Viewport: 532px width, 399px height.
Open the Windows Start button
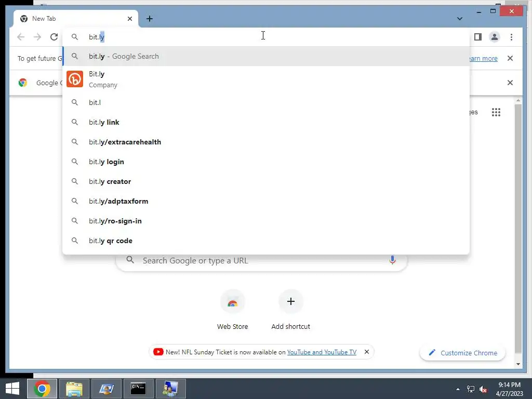(x=12, y=389)
